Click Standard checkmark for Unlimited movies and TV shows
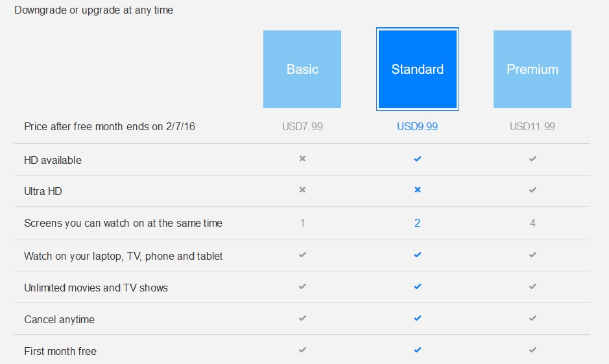Viewport: 609px width, 364px height. pos(418,286)
